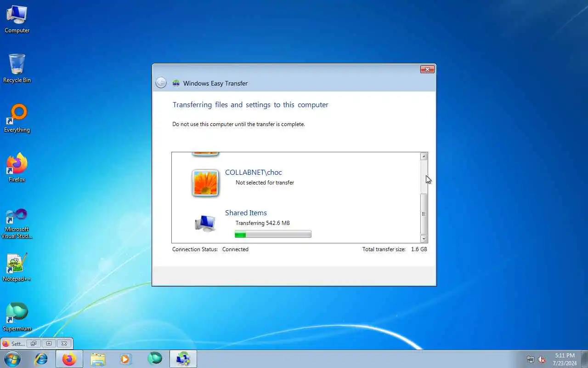
Task: Click the Shared Items computer icon
Action: (x=205, y=224)
